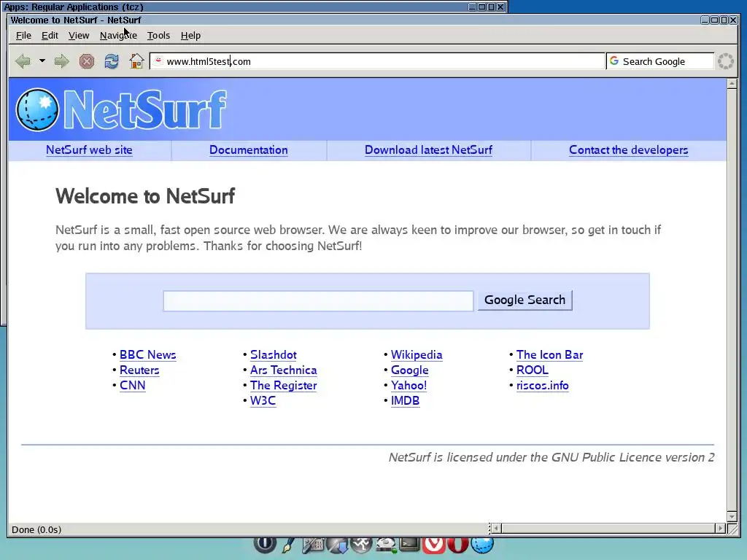Image resolution: width=747 pixels, height=560 pixels.
Task: Click the Welcome to NetSurf heading
Action: pos(145,195)
